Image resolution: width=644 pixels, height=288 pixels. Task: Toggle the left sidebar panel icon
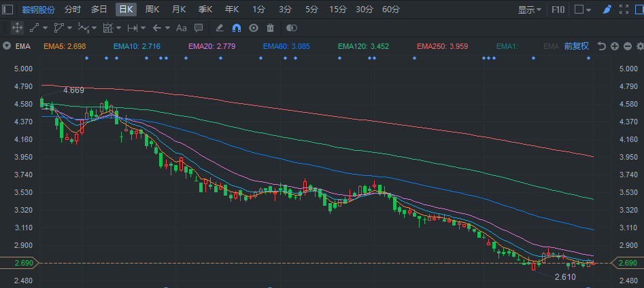(x=7, y=9)
